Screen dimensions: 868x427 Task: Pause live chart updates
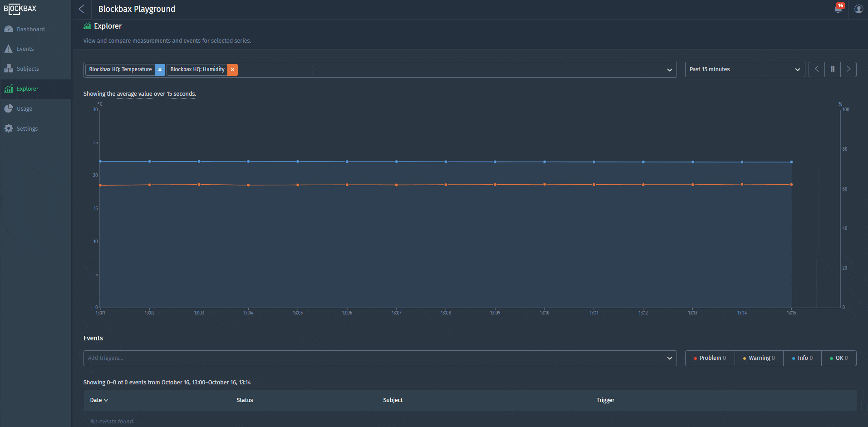[832, 69]
